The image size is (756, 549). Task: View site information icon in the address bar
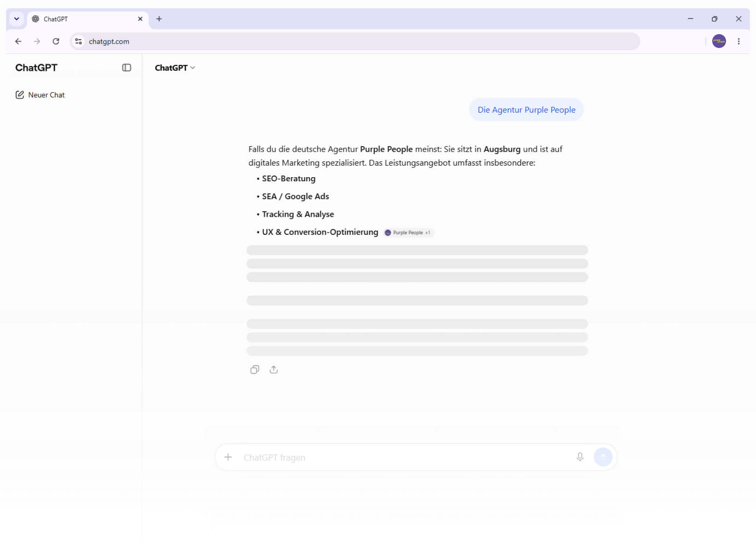79,42
